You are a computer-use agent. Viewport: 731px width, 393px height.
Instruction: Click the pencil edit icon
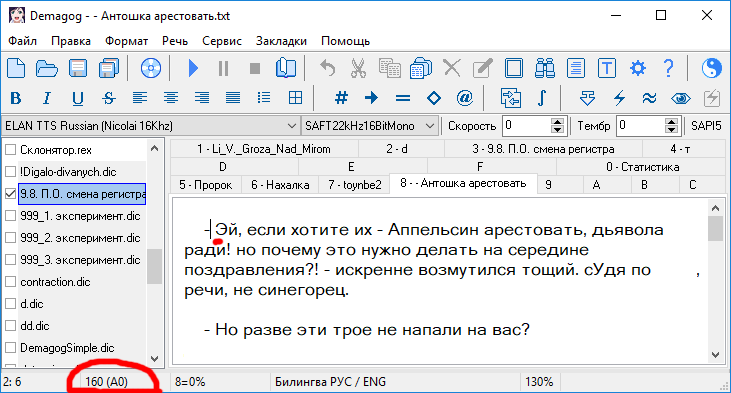[483, 69]
